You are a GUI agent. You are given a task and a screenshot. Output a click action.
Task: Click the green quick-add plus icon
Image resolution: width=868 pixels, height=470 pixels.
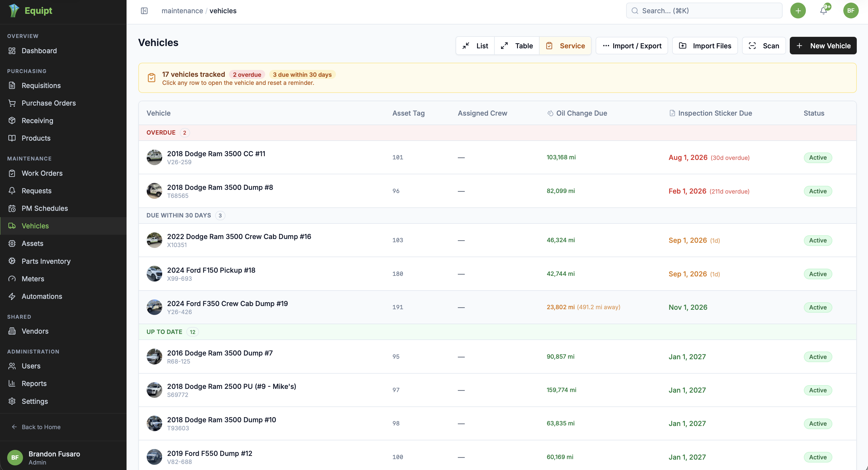point(798,11)
